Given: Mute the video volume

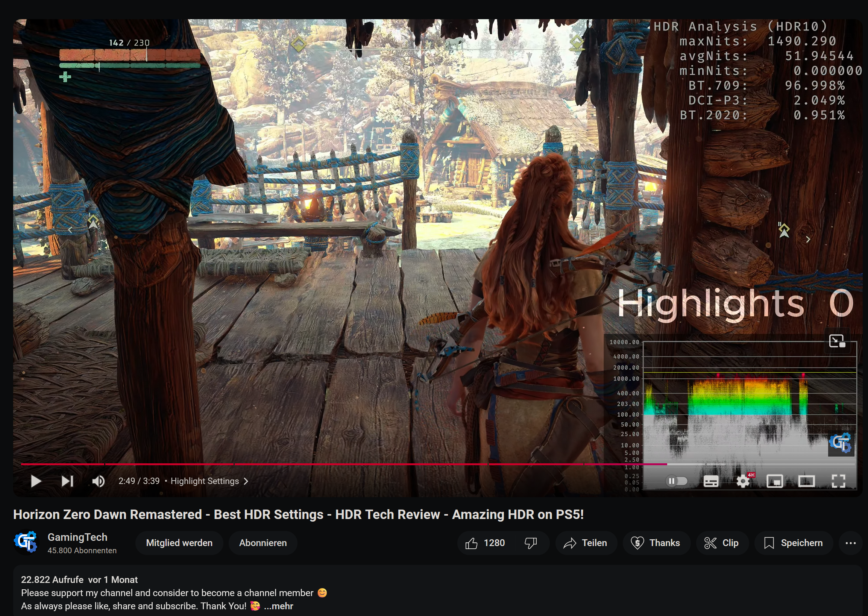Looking at the screenshot, I should [x=98, y=481].
